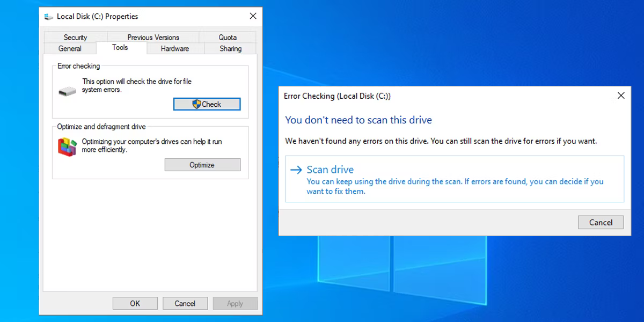644x322 pixels.
Task: Select the Scan drive command link
Action: (x=455, y=179)
